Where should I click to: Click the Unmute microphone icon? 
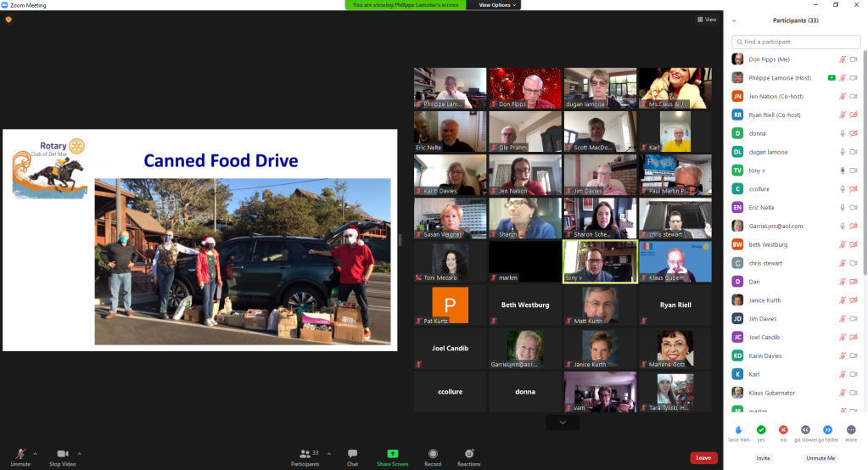20,454
